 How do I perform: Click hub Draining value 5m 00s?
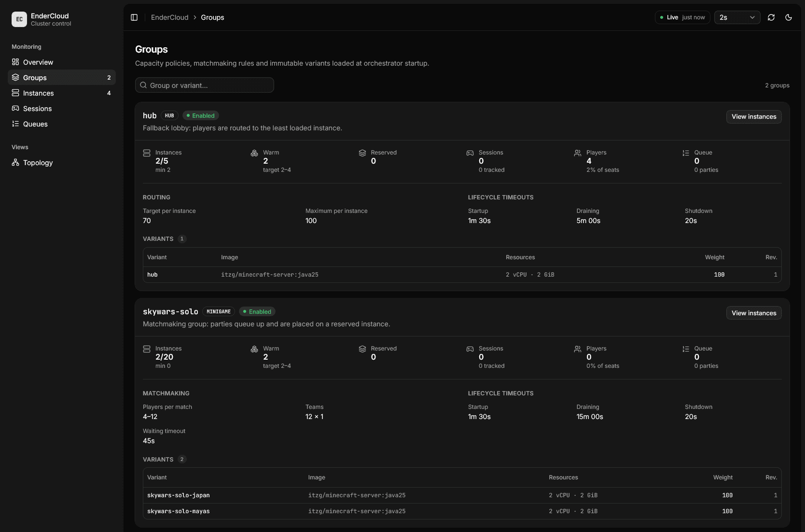click(x=588, y=221)
